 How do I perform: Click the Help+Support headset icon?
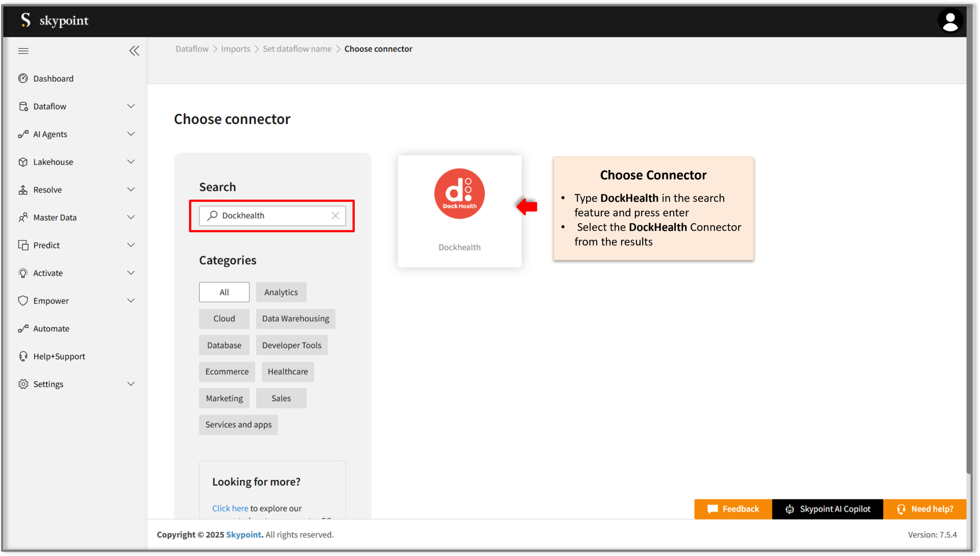coord(23,356)
